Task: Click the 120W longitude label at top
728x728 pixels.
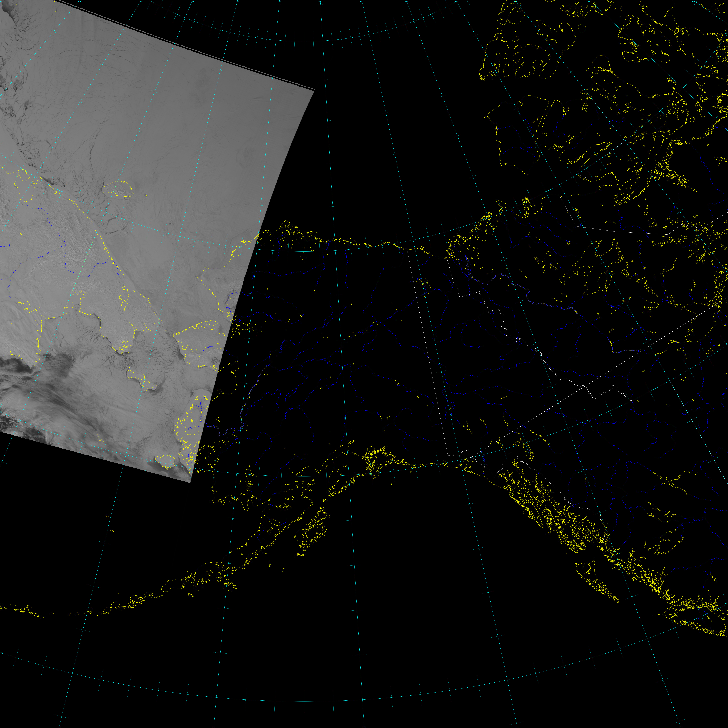Action: click(456, 1)
